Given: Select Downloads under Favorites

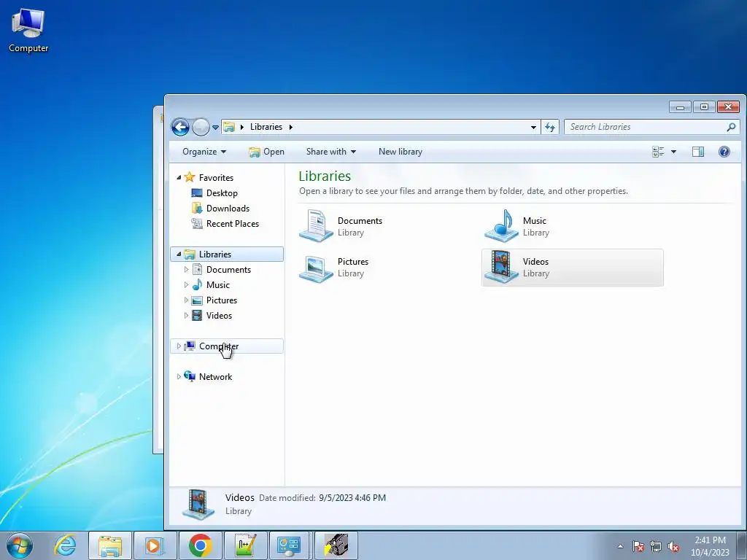Looking at the screenshot, I should click(x=228, y=209).
